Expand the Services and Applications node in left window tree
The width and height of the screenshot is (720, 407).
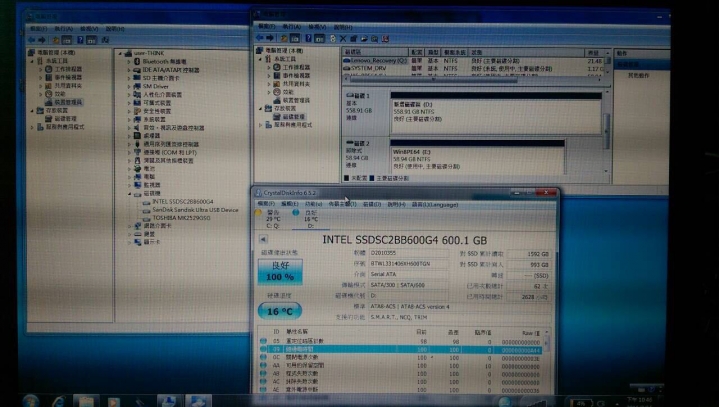32,127
